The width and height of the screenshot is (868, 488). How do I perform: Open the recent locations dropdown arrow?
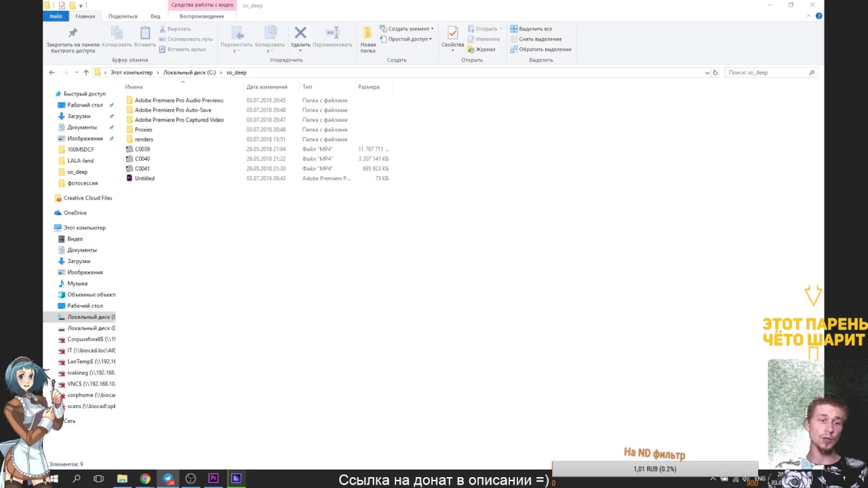coord(76,73)
